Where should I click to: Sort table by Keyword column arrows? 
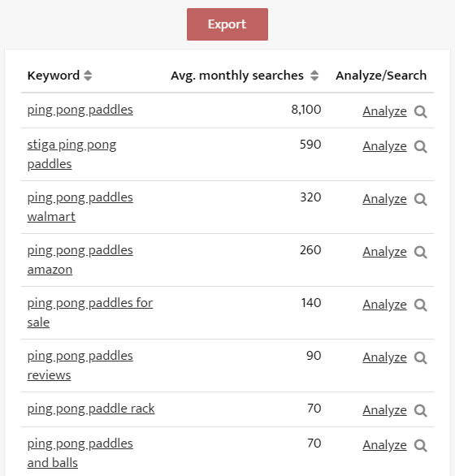[88, 76]
